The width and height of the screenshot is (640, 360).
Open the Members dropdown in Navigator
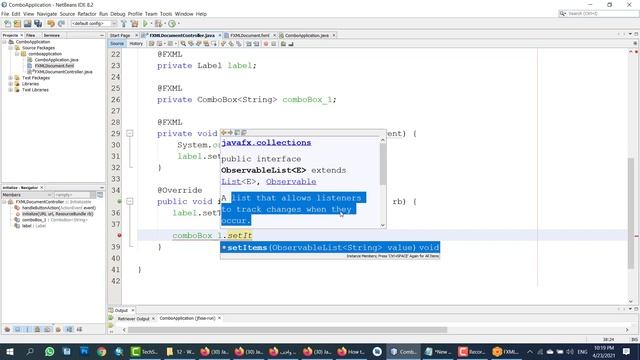pyautogui.click(x=27, y=195)
